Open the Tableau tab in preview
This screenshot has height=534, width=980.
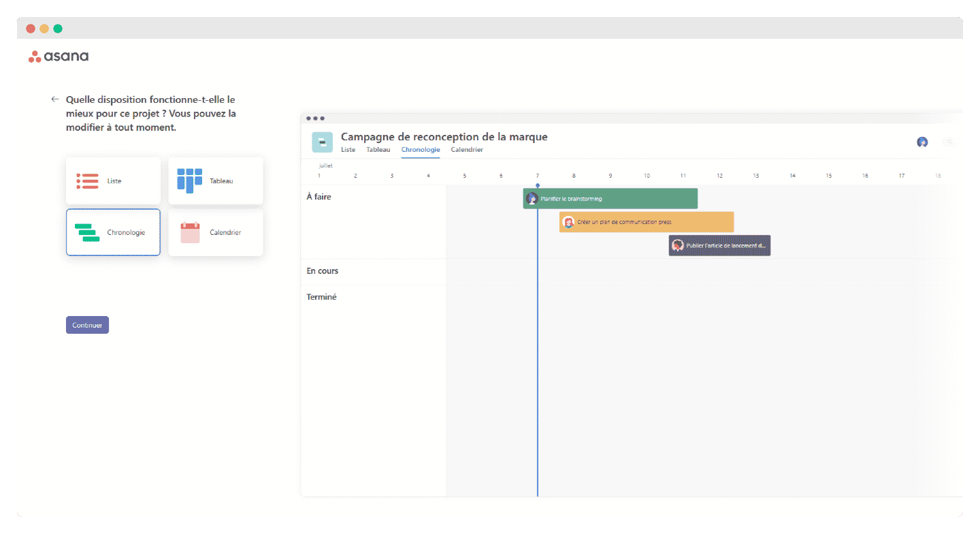tap(378, 150)
